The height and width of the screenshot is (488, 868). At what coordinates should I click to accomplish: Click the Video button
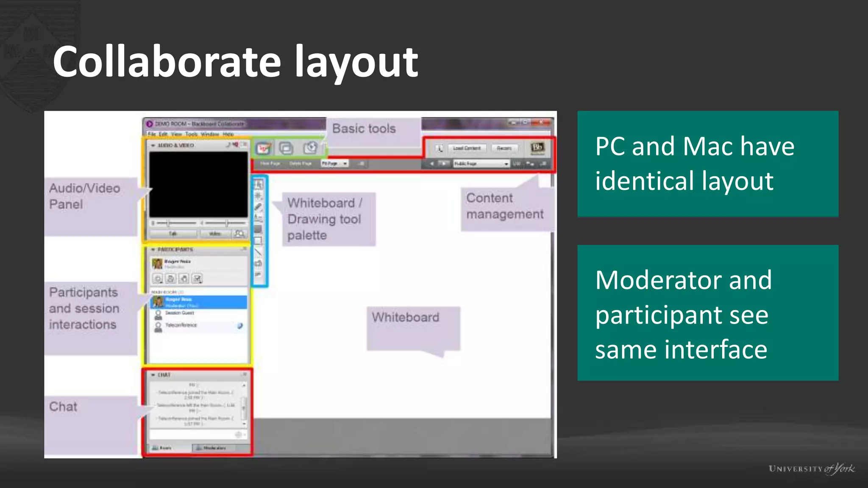click(x=215, y=234)
